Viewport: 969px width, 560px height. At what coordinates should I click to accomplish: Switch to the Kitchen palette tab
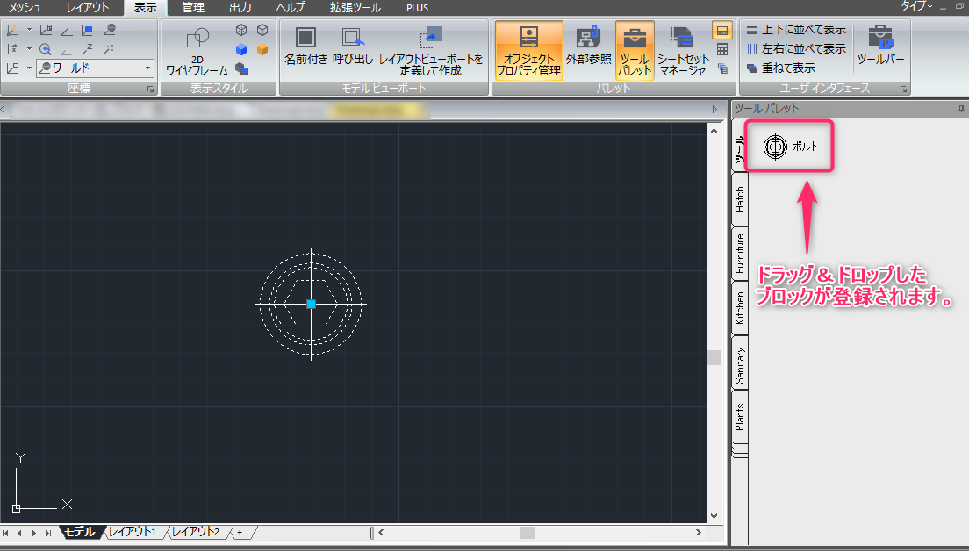coord(740,308)
